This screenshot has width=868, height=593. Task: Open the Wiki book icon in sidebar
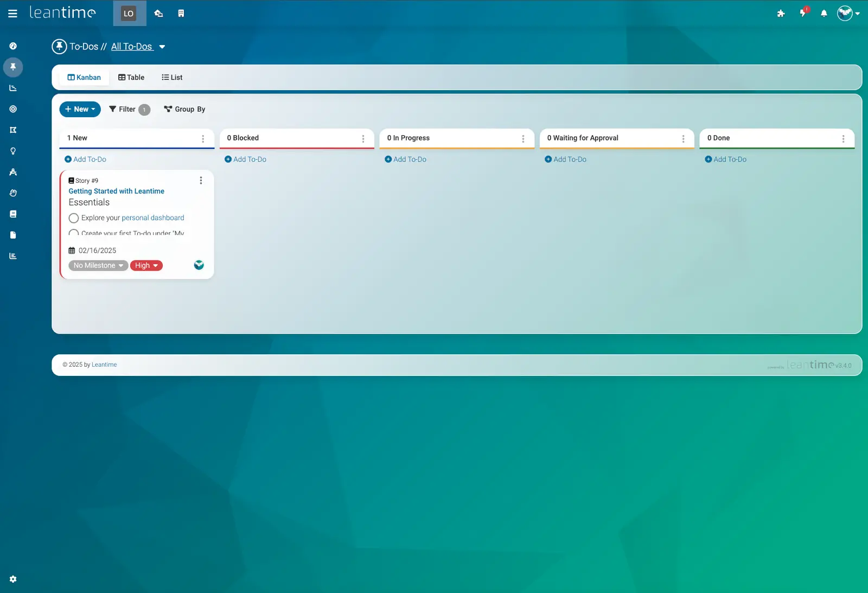(13, 214)
